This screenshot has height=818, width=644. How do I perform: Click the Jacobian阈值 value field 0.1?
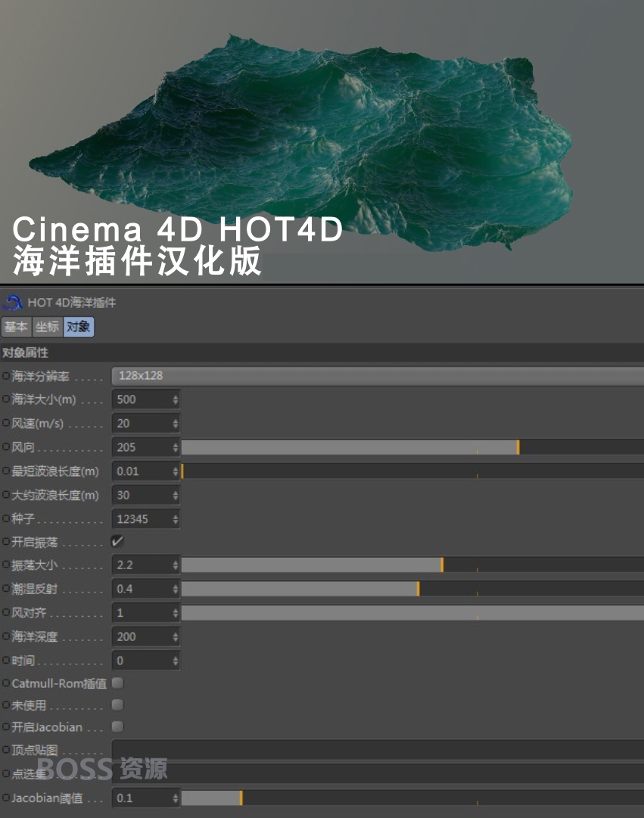(x=142, y=798)
